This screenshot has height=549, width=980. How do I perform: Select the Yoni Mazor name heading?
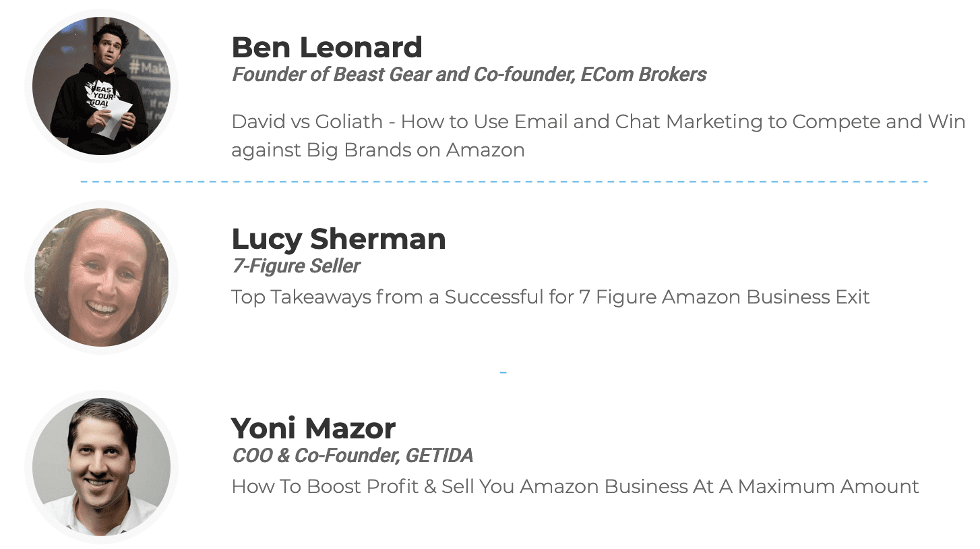313,429
